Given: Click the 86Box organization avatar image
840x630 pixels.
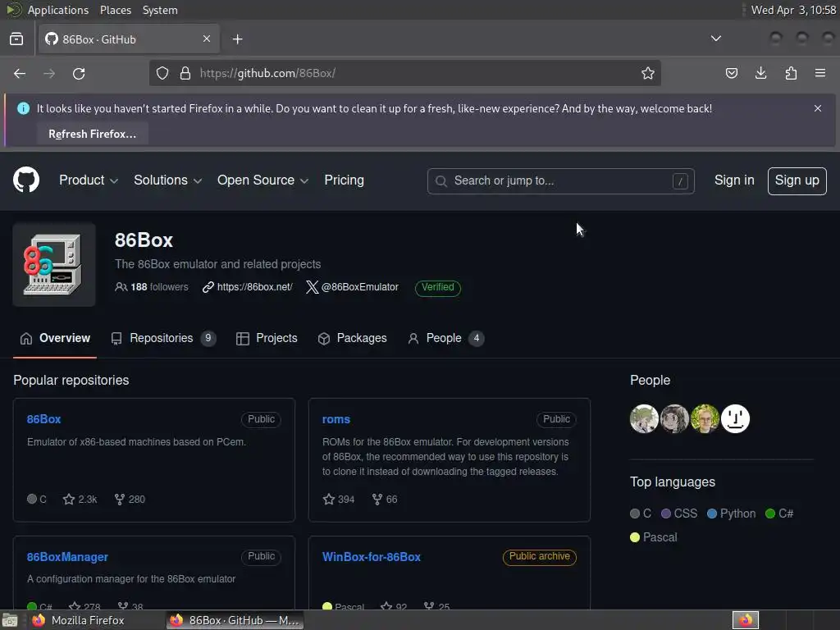Looking at the screenshot, I should [54, 265].
